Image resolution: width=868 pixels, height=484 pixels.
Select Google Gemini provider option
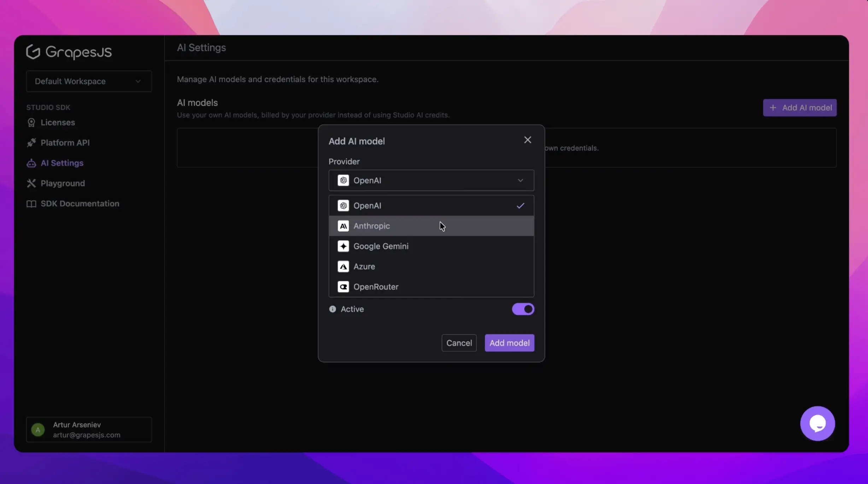[x=431, y=246]
